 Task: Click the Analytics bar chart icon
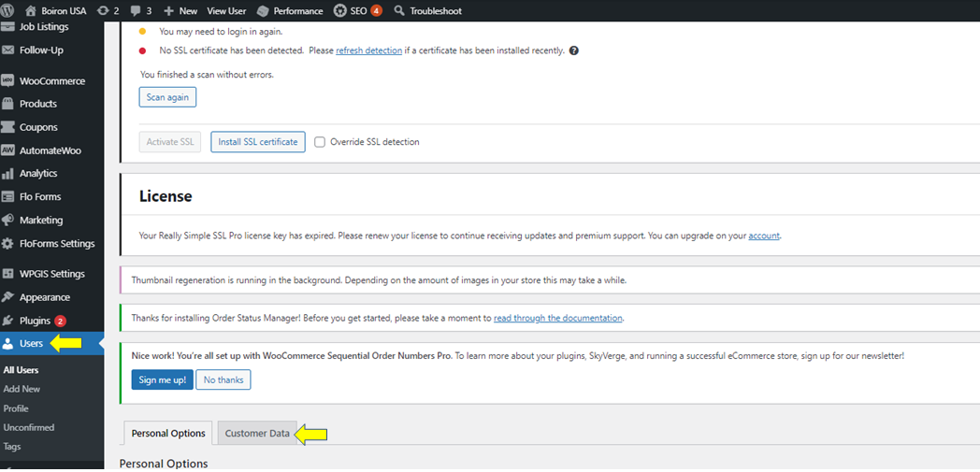(8, 173)
